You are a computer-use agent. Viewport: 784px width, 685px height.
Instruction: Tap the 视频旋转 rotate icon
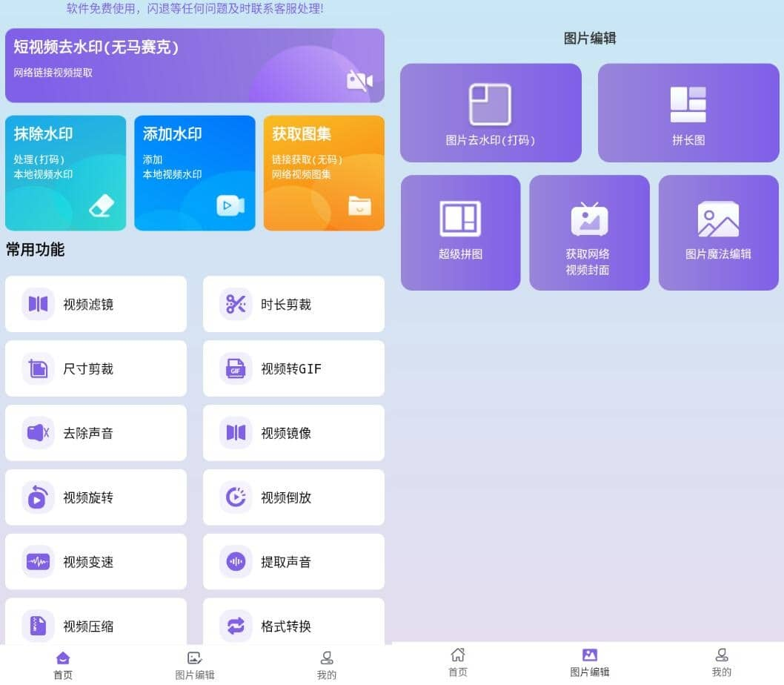click(38, 497)
